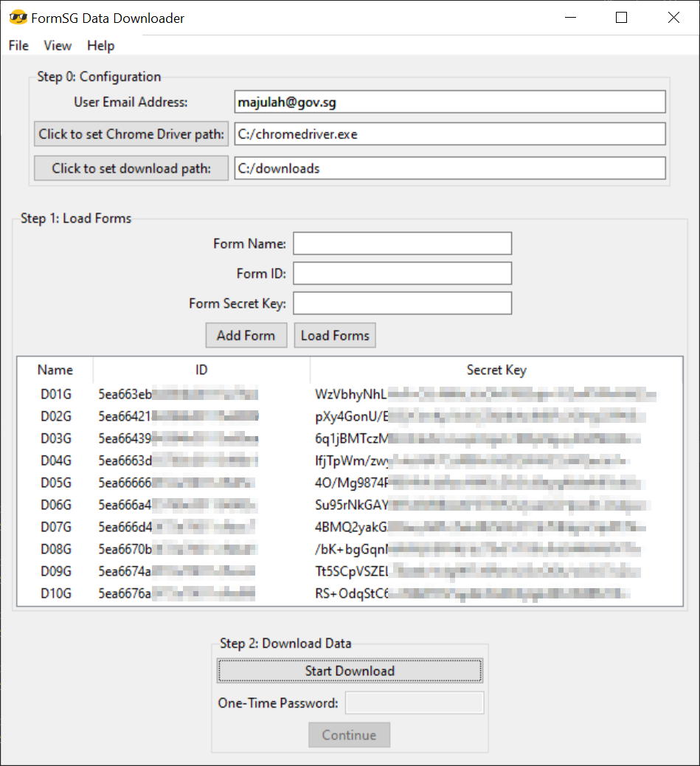Focus the Form ID input field
Screen dimensions: 700x766
[402, 273]
